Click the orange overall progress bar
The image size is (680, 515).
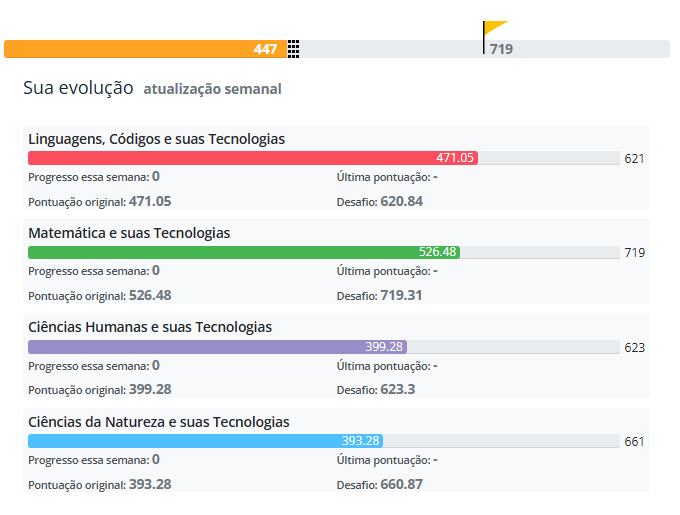[146, 49]
